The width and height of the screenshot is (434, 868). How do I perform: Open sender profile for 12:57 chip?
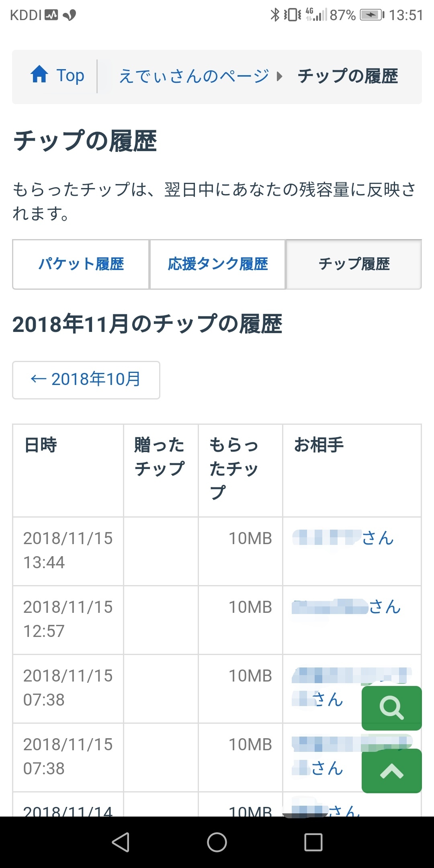coord(346,606)
